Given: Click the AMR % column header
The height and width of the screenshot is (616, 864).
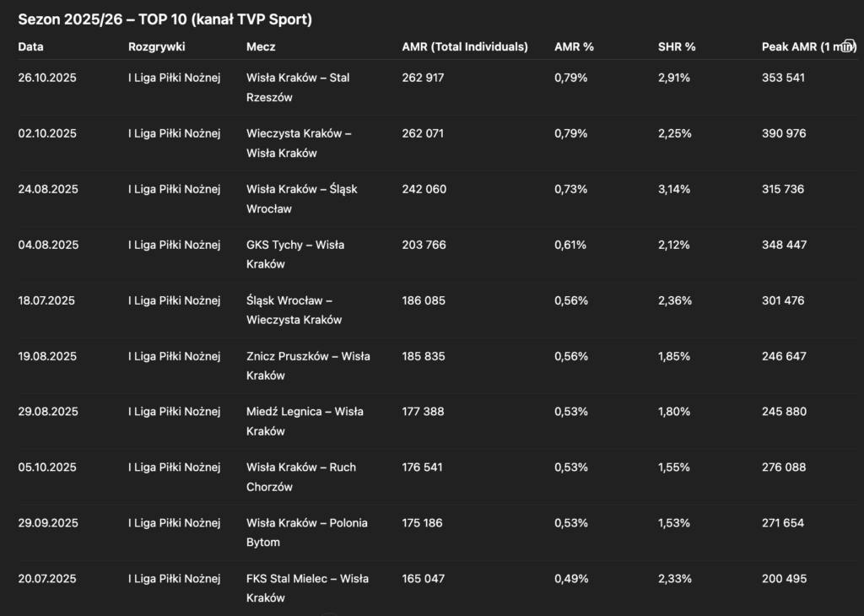Looking at the screenshot, I should 574,47.
